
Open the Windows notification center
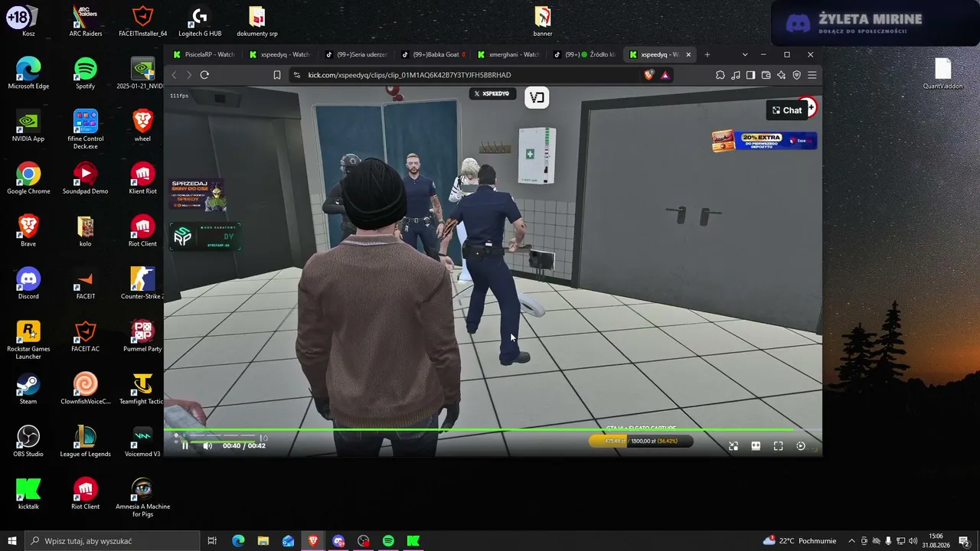click(965, 541)
